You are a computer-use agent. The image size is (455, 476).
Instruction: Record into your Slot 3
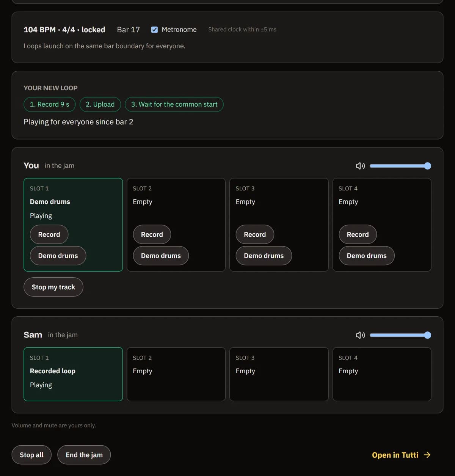click(x=255, y=234)
